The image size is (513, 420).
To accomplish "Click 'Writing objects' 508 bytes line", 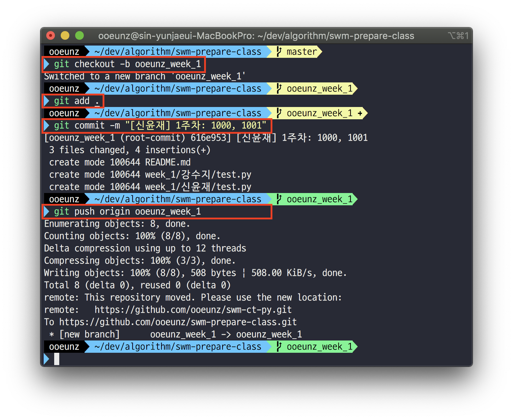I will 195,273.
